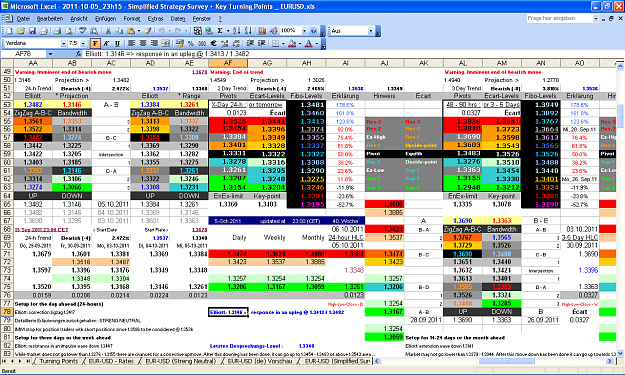Open the Einfügen menu

click(106, 19)
